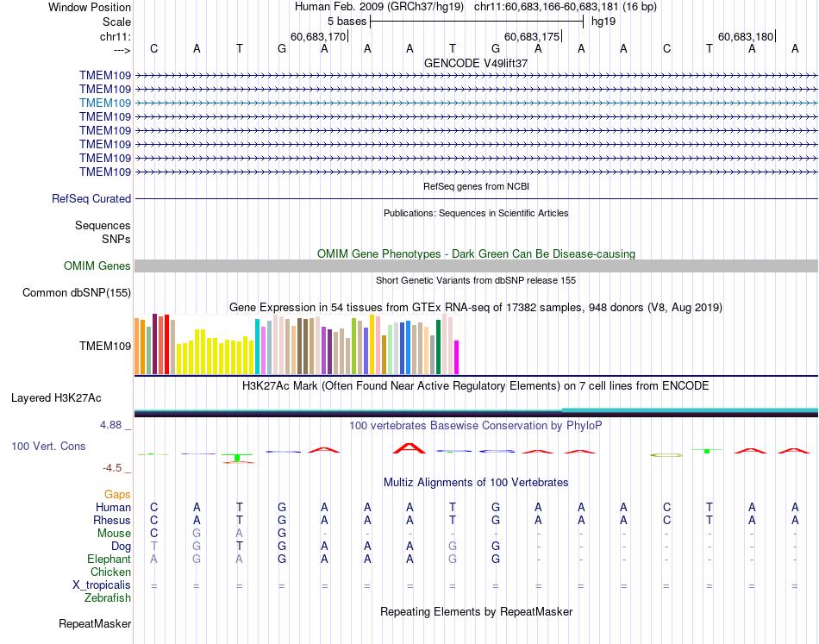The image size is (819, 644).
Task: Open the 'RefSeq genes from NCBI' track title
Action: (x=476, y=186)
